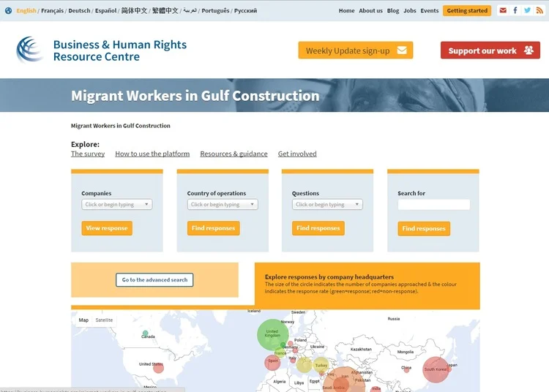Open How to use the platform link
The image size is (549, 392).
pos(152,154)
